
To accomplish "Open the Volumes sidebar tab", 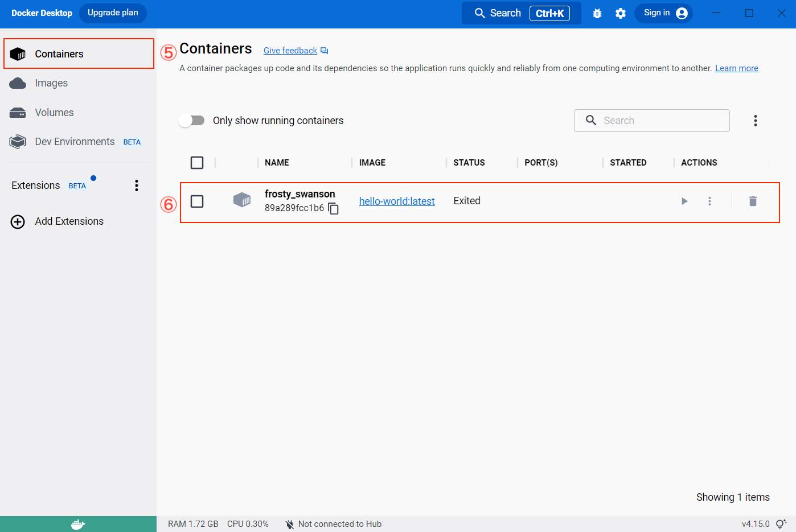I will pyautogui.click(x=79, y=113).
